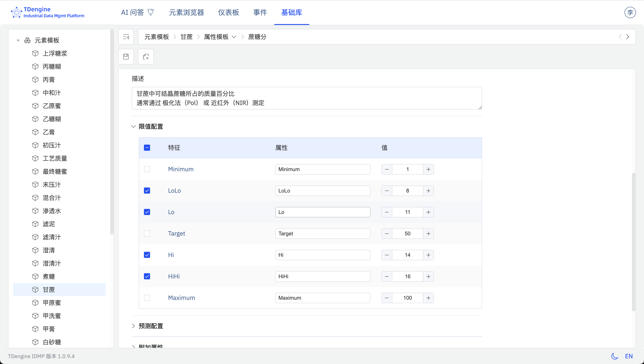Click the TDengine logo
644x364 pixels.
point(16,12)
